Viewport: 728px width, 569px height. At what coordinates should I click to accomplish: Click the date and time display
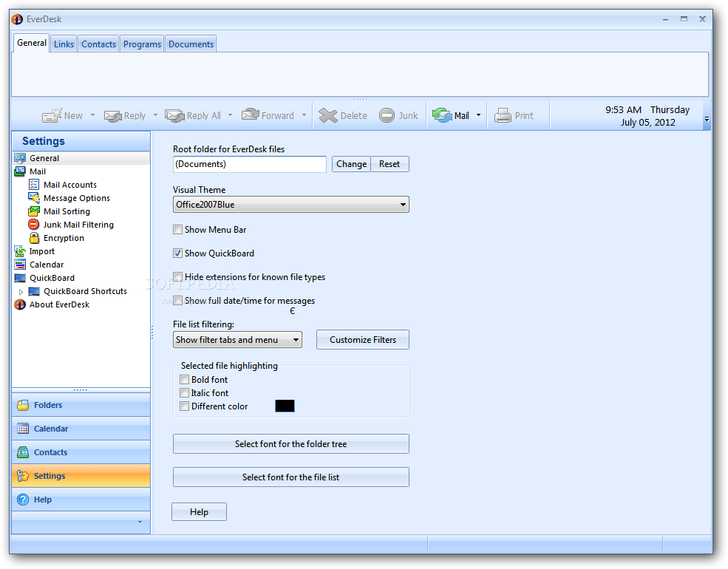[x=647, y=116]
